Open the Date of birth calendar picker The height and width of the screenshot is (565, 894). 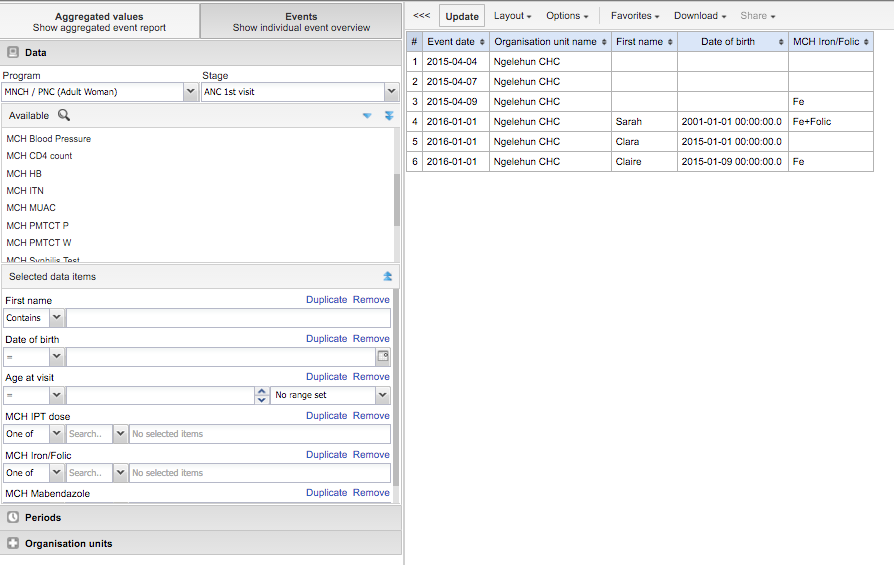pyautogui.click(x=382, y=356)
